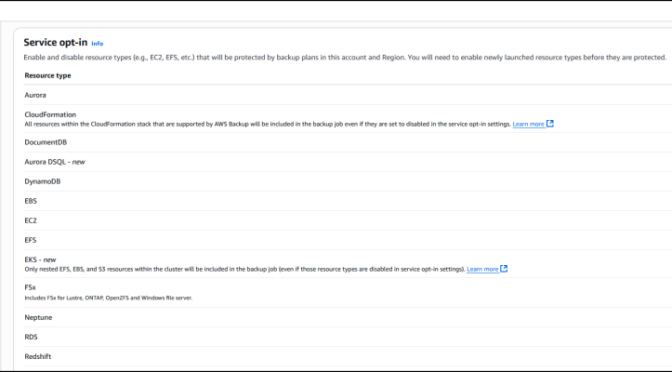Select the Redshift resource type row
This screenshot has width=672, height=372.
pyautogui.click(x=348, y=357)
